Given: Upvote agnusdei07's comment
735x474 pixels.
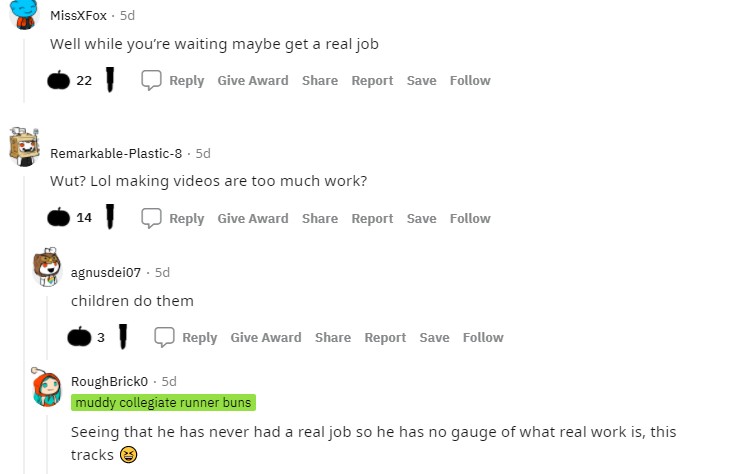Looking at the screenshot, I should pyautogui.click(x=80, y=337).
